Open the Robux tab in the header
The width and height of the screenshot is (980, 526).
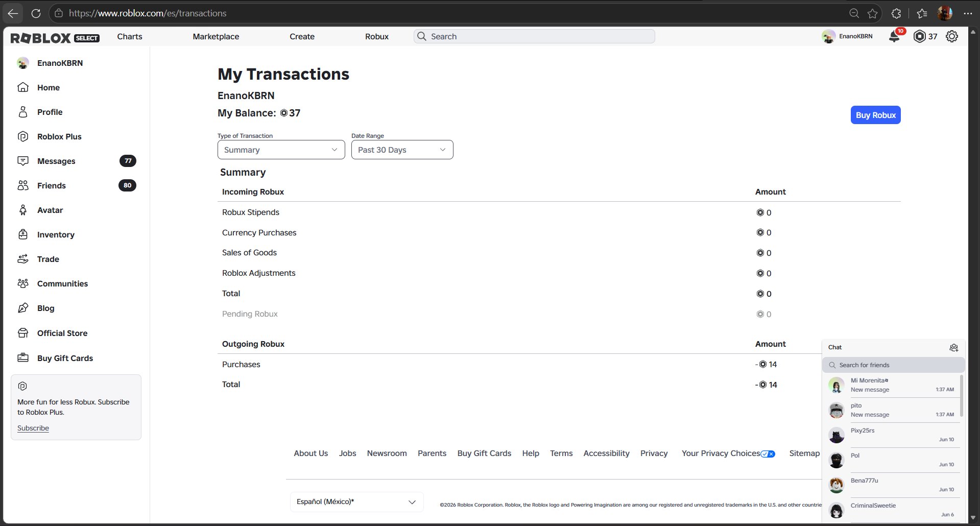click(377, 36)
